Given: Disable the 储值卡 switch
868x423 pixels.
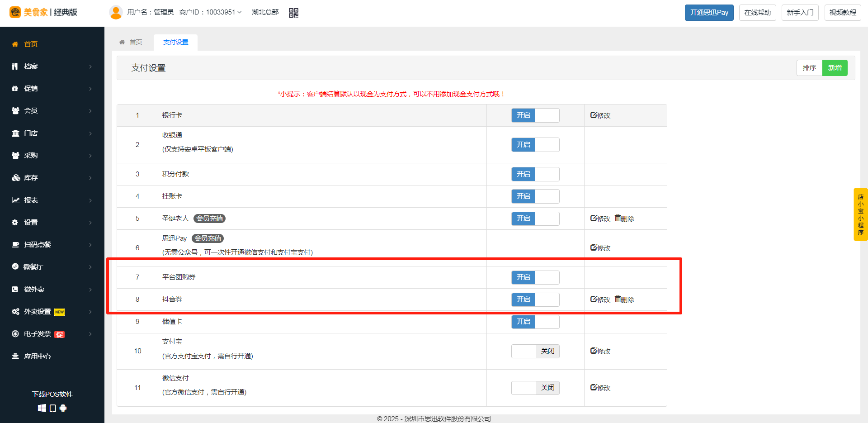Looking at the screenshot, I should pyautogui.click(x=535, y=322).
